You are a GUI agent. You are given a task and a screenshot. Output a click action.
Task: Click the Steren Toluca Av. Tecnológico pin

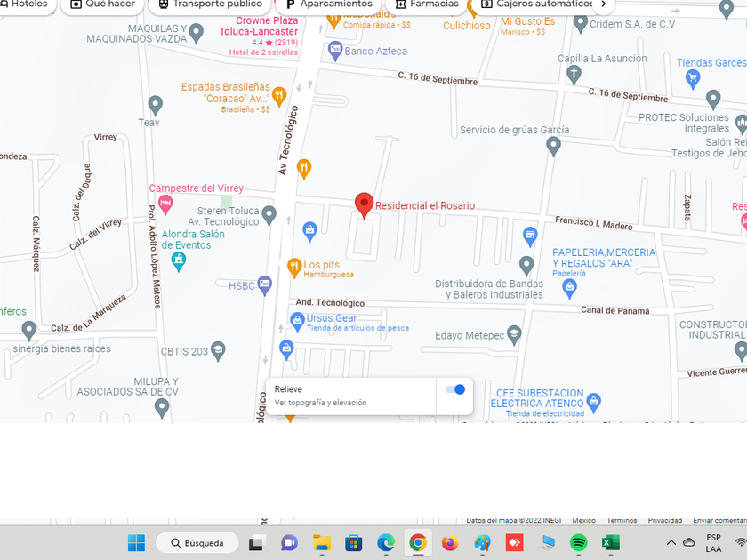269,215
